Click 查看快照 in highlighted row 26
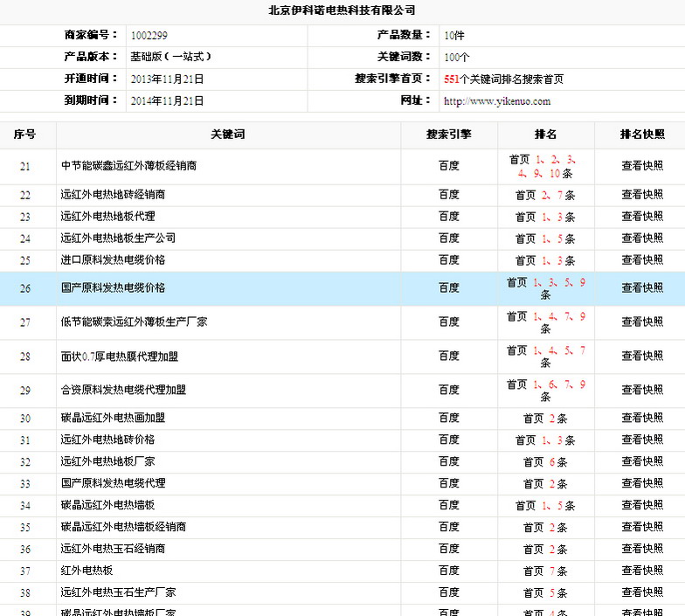685x616 pixels. 642,287
